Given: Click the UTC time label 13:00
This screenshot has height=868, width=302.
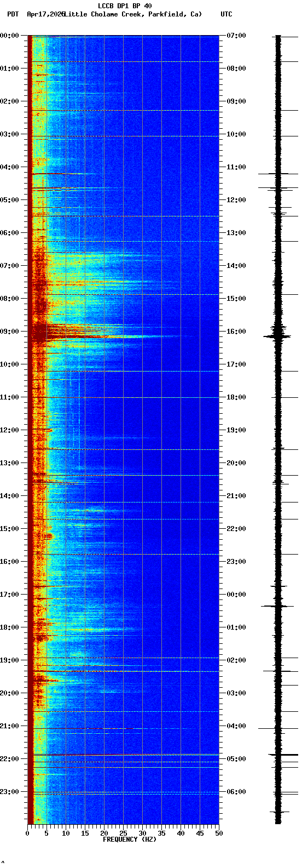Looking at the screenshot, I should tap(236, 233).
